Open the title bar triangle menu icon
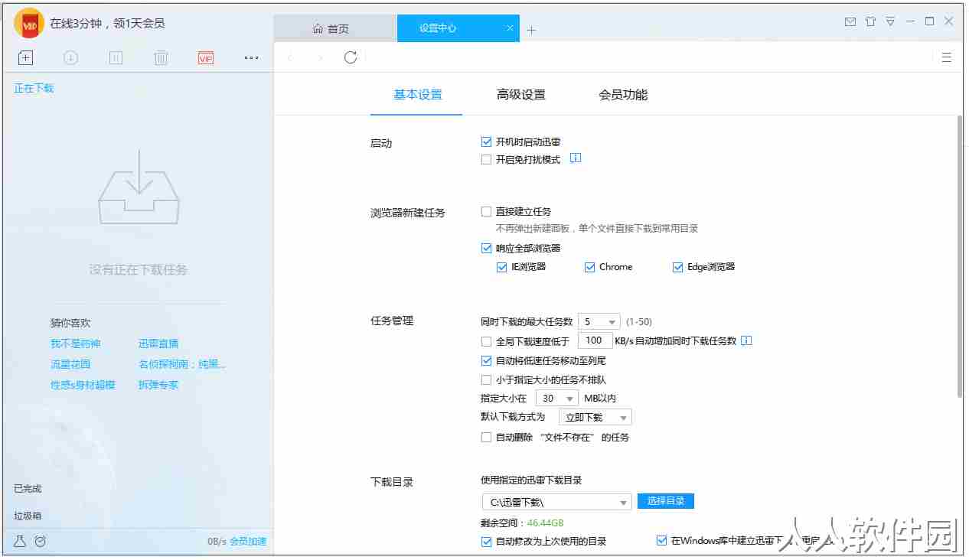Screen dimensions: 969x560 click(890, 22)
